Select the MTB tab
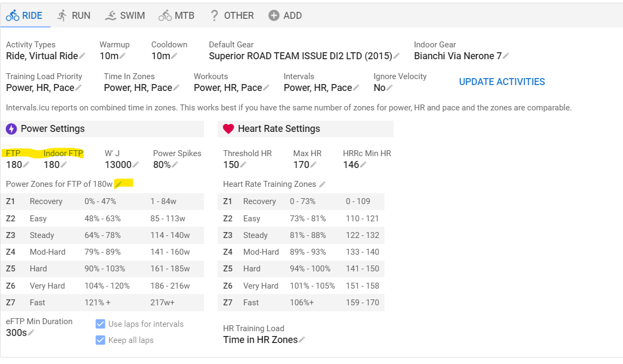Screen dimensions: 623x364 [177, 16]
